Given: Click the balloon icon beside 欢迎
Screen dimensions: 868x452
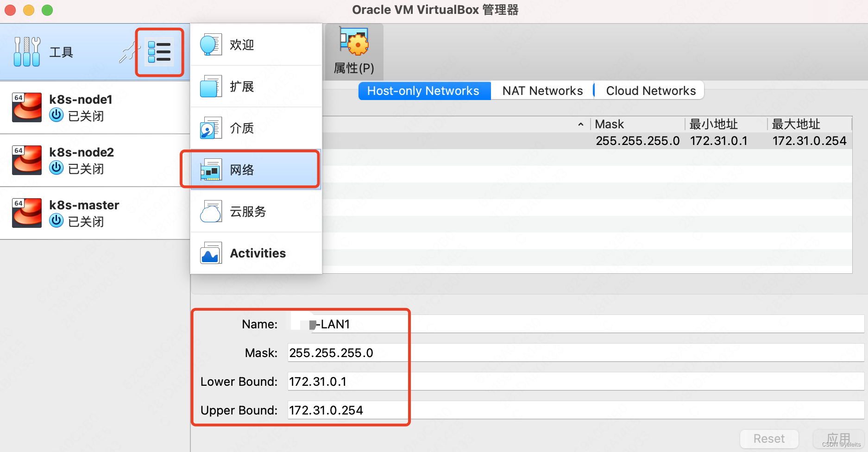Looking at the screenshot, I should (x=211, y=45).
